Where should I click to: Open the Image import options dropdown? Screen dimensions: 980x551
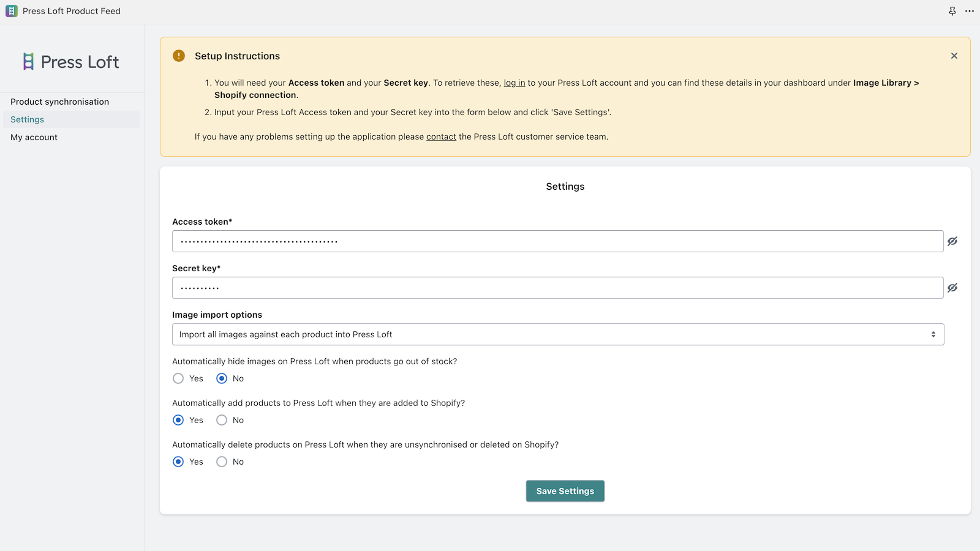tap(557, 334)
